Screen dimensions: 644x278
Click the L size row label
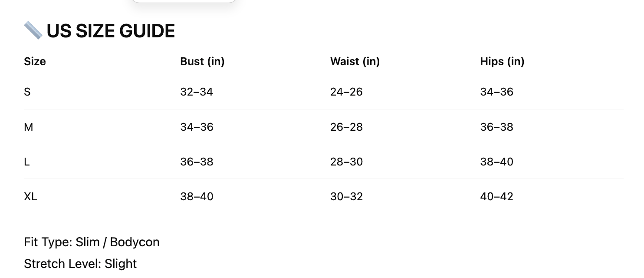27,162
